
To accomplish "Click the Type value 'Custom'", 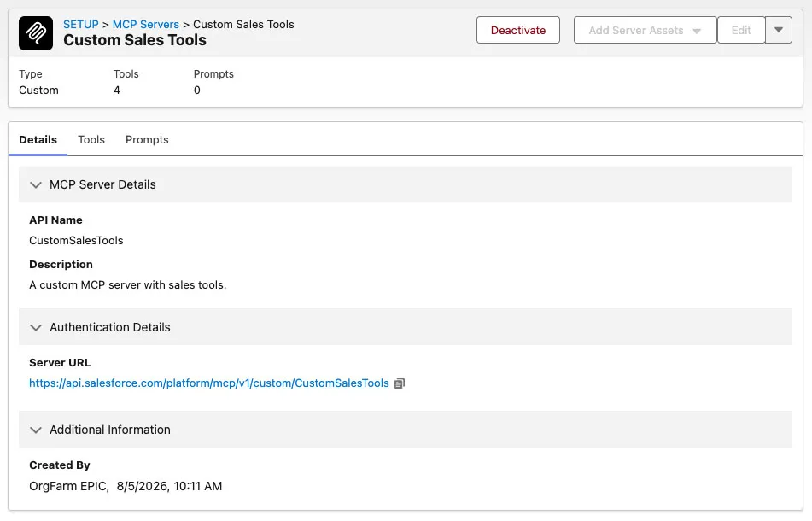I will coord(38,91).
